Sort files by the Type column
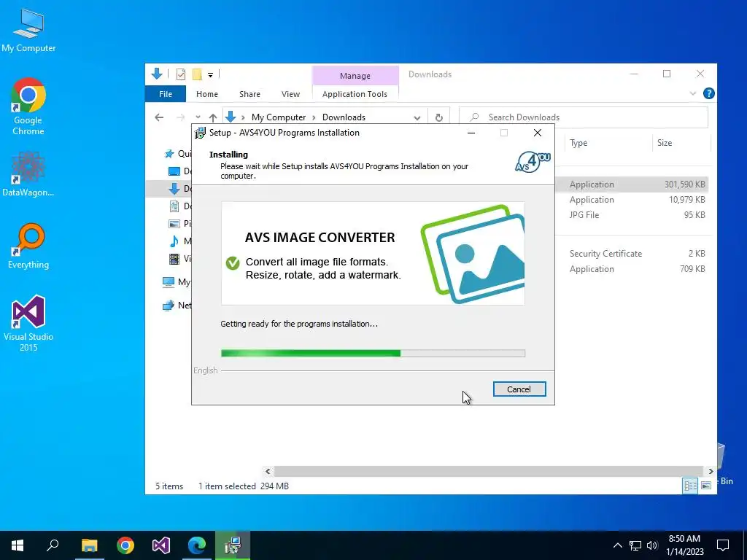This screenshot has height=560, width=747. click(608, 143)
